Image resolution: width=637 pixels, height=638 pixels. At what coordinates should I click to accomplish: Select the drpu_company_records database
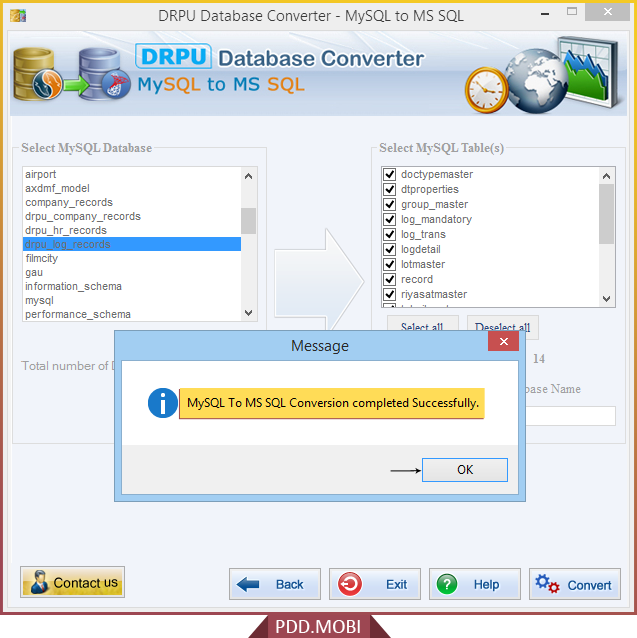click(132, 216)
